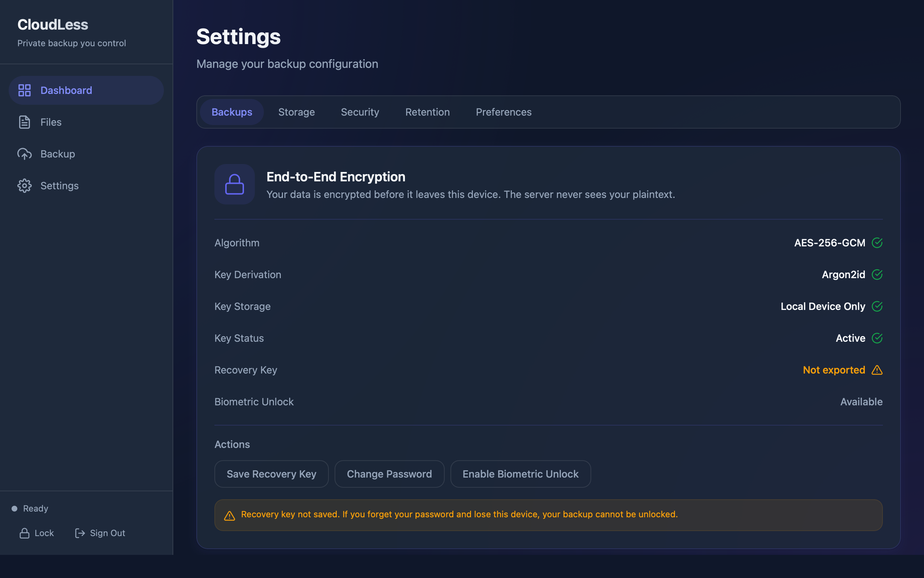
Task: Click the 'Key Derivation' row label
Action: point(248,275)
